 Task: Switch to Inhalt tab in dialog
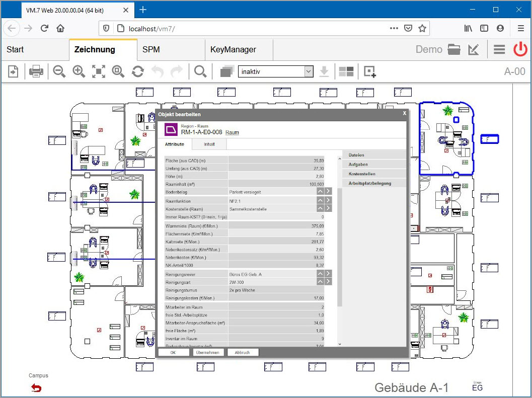(x=209, y=144)
